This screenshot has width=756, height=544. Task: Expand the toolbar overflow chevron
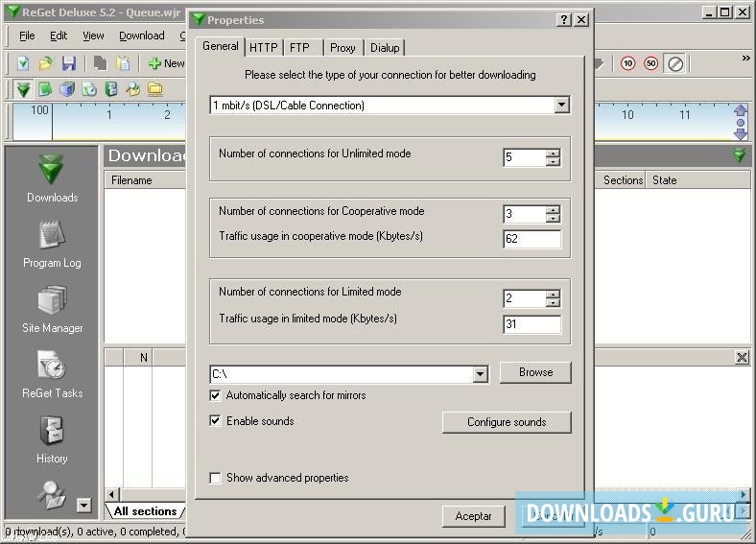pos(745,58)
